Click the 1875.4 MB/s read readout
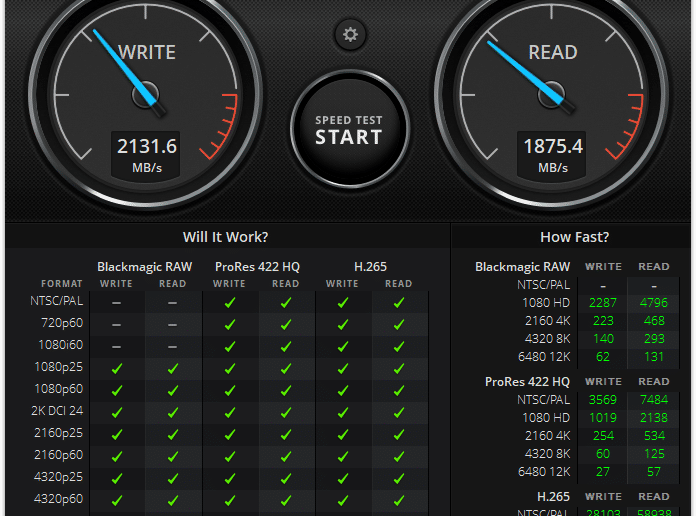Screen dimensions: 696x516 coord(553,155)
